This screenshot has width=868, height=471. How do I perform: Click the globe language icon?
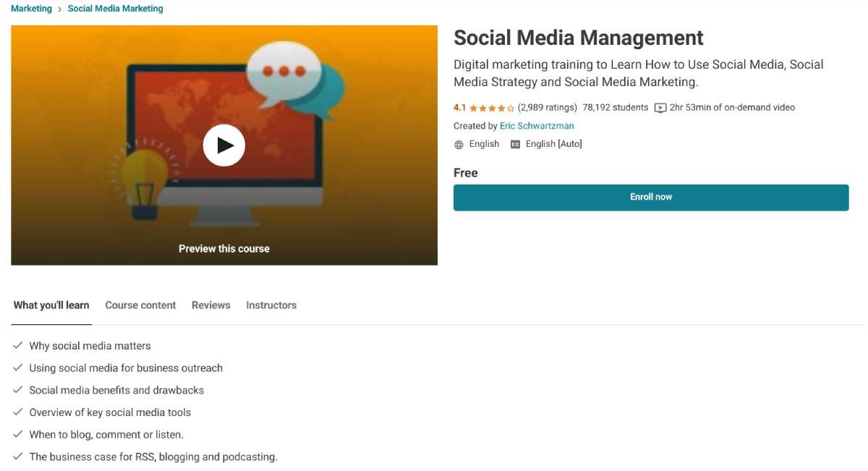click(459, 145)
